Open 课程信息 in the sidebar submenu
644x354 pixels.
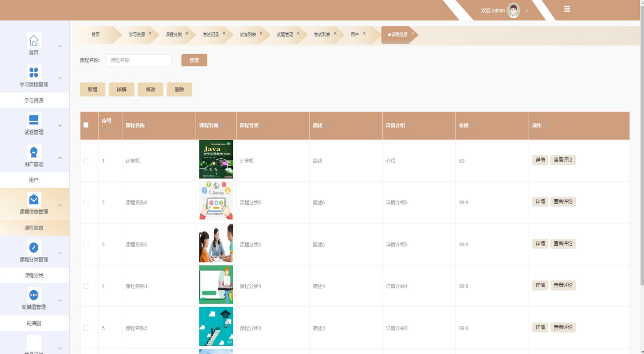click(x=34, y=228)
